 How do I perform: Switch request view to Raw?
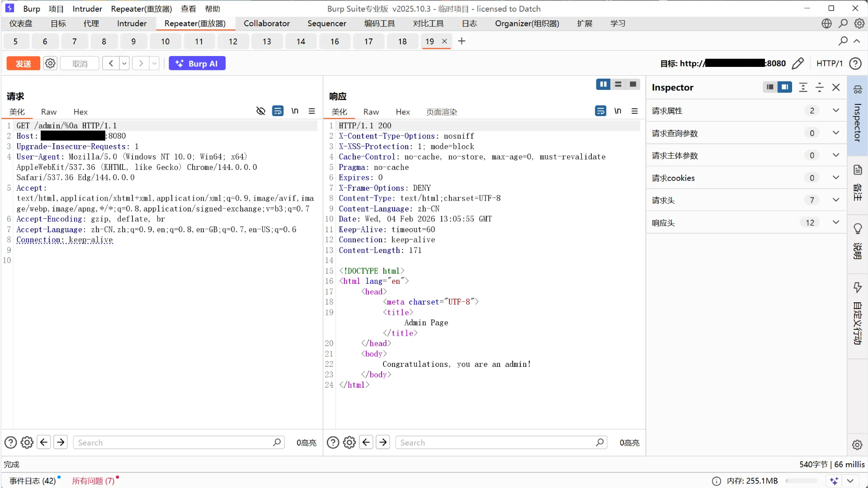click(49, 112)
